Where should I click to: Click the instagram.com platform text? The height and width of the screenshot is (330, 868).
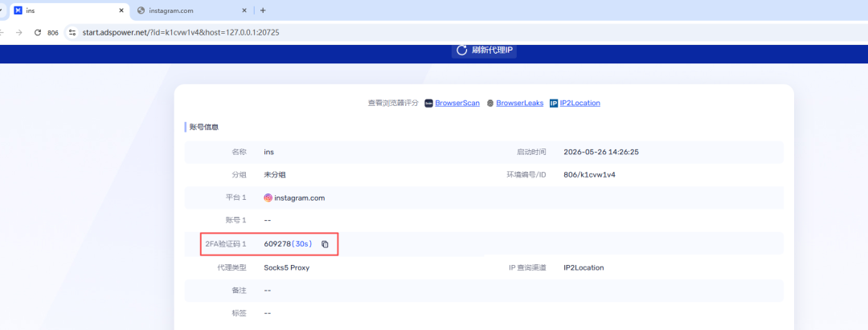coord(300,198)
